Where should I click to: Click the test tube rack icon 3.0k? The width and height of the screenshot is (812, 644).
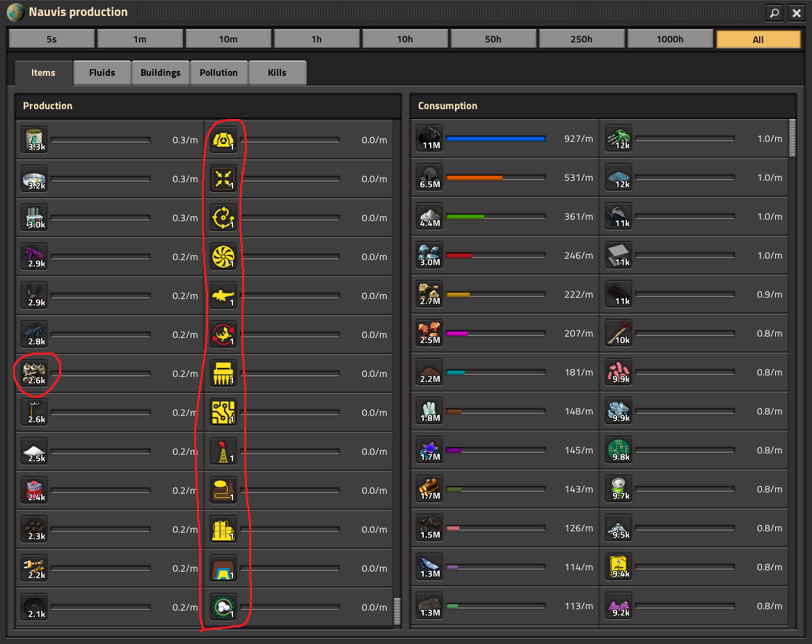click(x=35, y=218)
